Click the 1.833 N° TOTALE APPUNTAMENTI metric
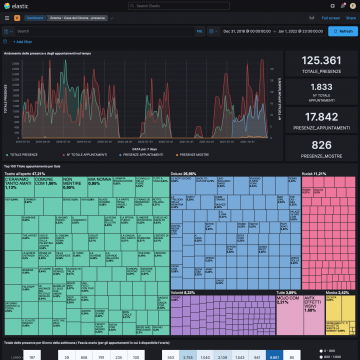 (321, 92)
